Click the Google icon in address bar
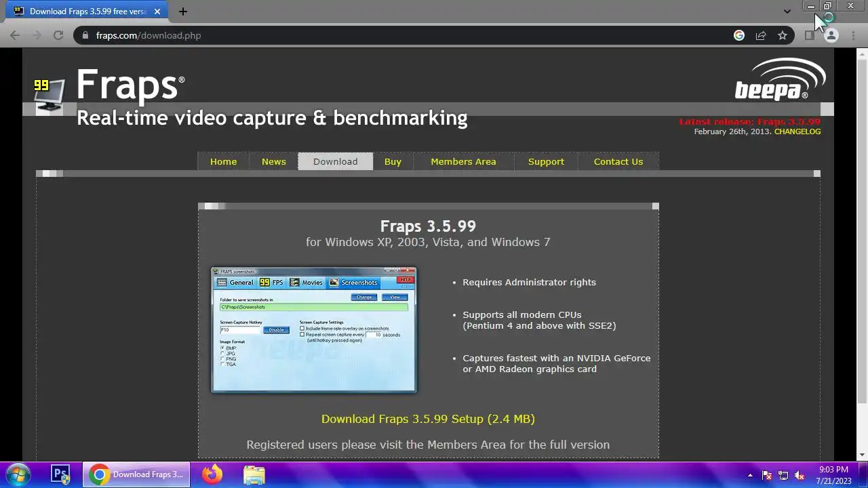Screen dimensions: 868x488 [739, 35]
